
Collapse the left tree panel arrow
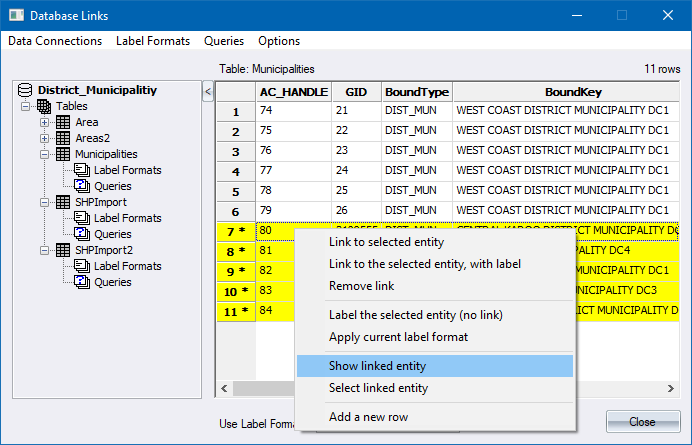(x=208, y=91)
